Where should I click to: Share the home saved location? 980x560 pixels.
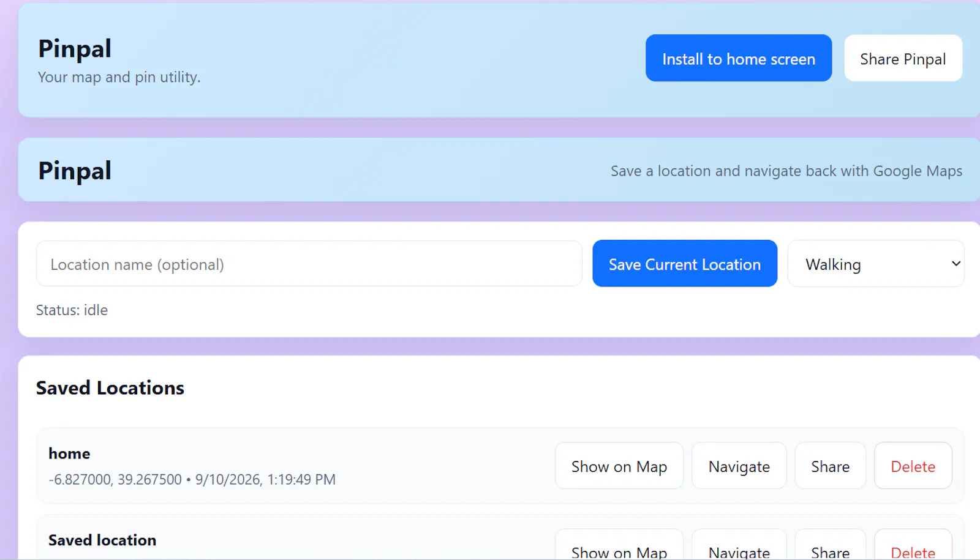[x=831, y=466]
